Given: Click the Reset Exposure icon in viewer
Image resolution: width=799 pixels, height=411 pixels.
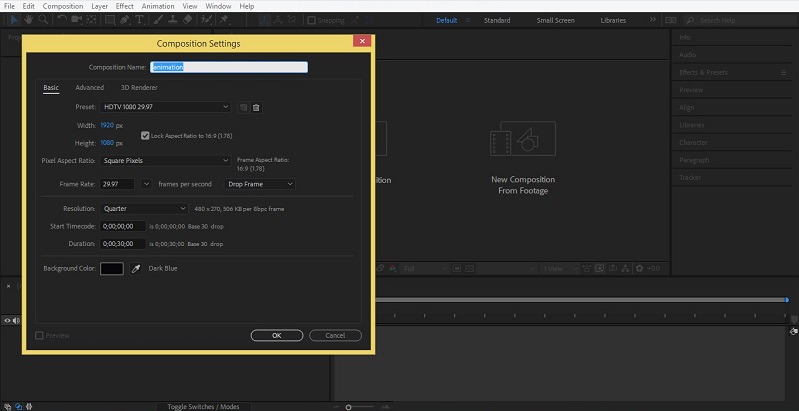Looking at the screenshot, I should 638,268.
